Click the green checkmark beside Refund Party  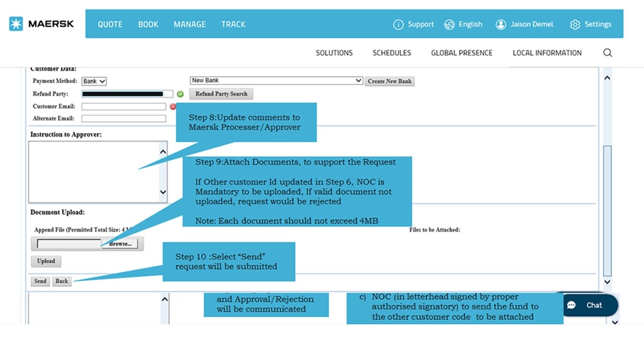[x=180, y=94]
